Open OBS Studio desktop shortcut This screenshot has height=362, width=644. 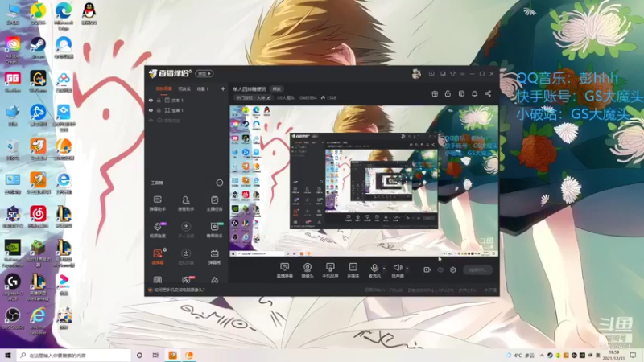click(13, 319)
